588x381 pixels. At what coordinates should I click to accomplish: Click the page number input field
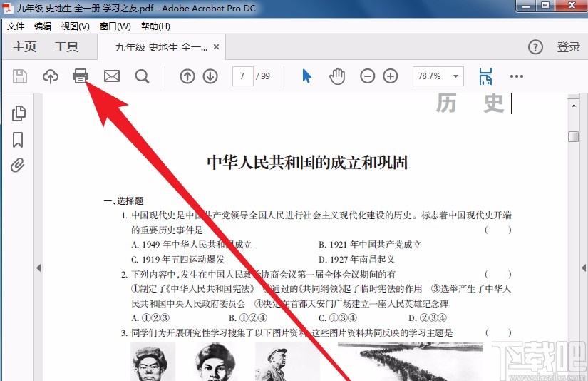coord(242,76)
